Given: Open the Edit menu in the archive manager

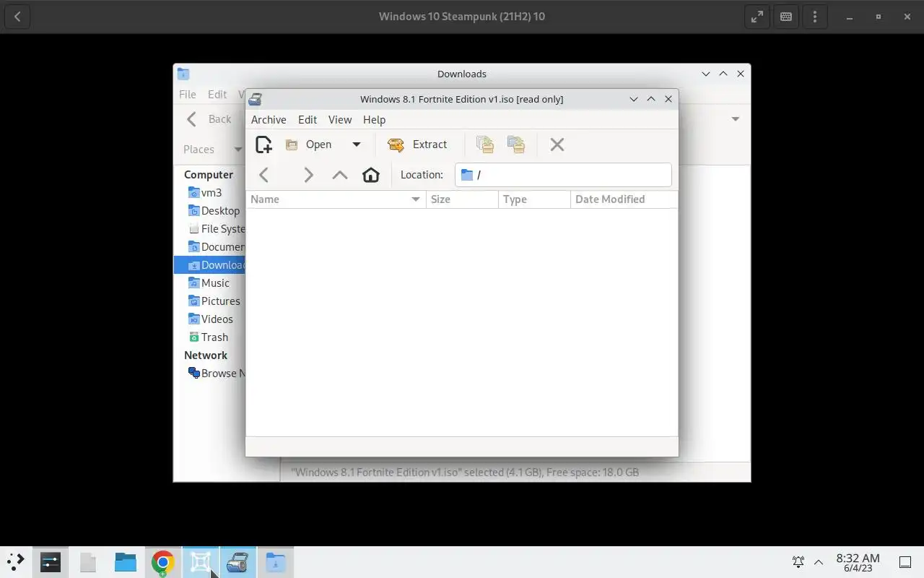Looking at the screenshot, I should (308, 120).
